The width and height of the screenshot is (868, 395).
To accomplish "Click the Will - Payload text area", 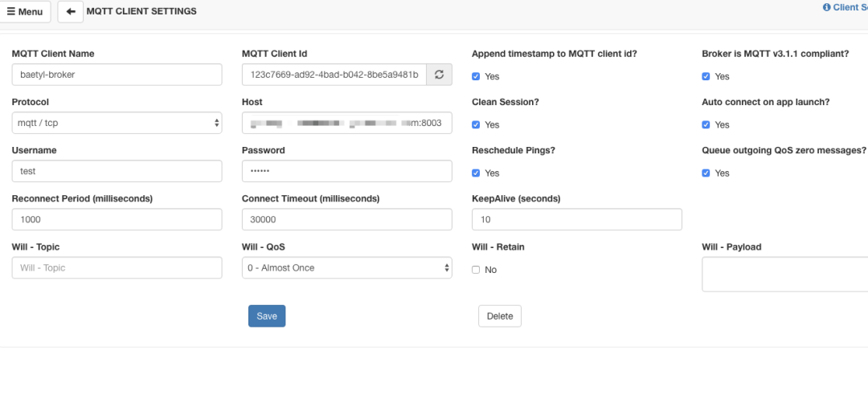I will [x=784, y=275].
